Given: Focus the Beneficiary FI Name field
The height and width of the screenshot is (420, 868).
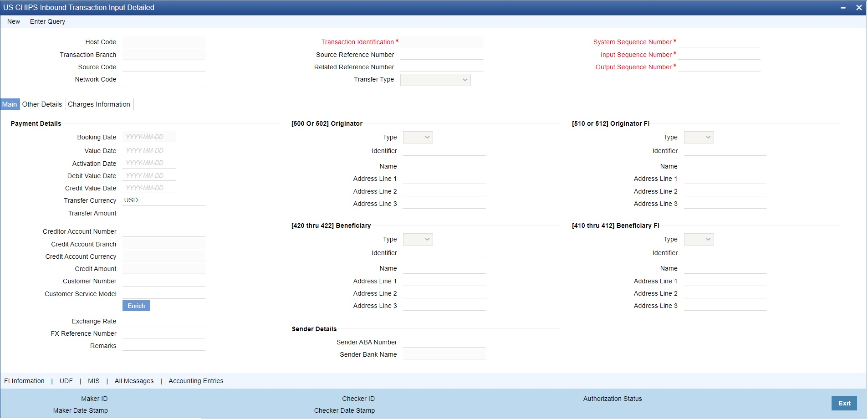Looking at the screenshot, I should pyautogui.click(x=725, y=268).
